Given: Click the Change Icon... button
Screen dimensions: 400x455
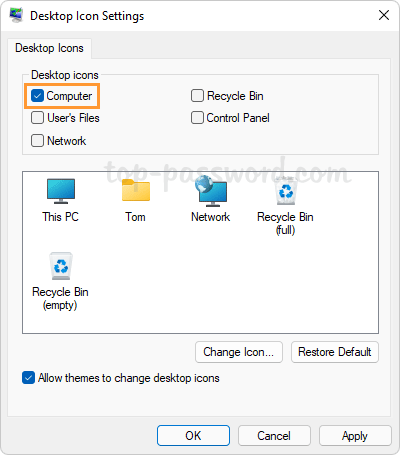Looking at the screenshot, I should pos(239,352).
